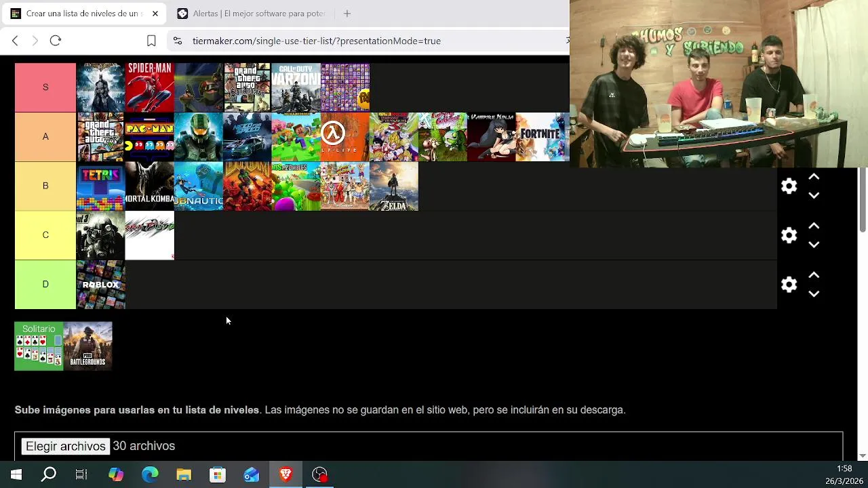868x488 pixels.
Task: Select the Fallout 3 image in C tier
Action: [101, 235]
